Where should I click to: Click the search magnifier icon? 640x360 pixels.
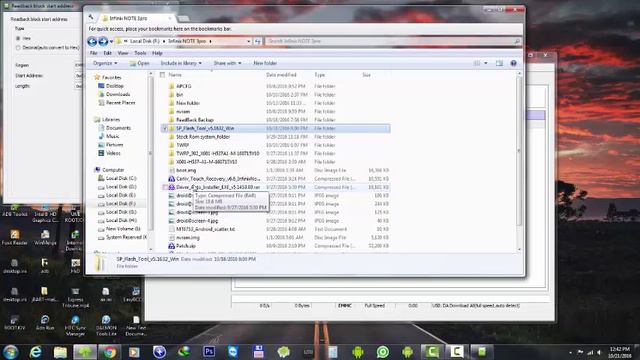[517, 41]
